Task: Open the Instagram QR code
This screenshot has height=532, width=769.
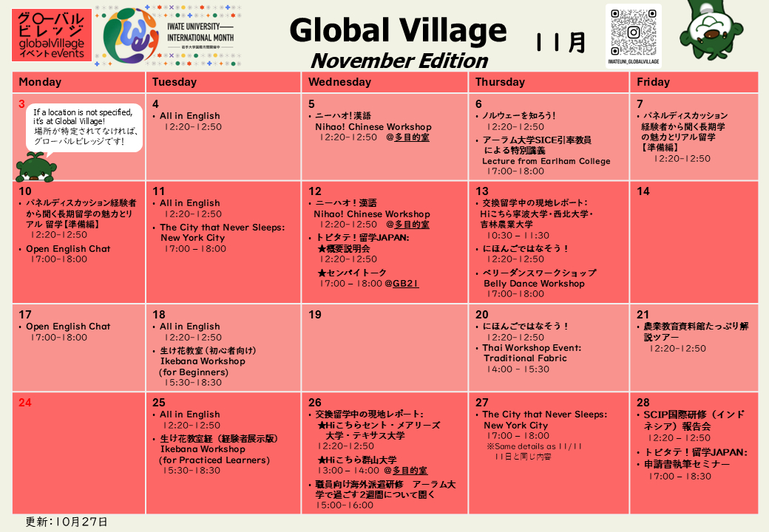Action: [633, 31]
